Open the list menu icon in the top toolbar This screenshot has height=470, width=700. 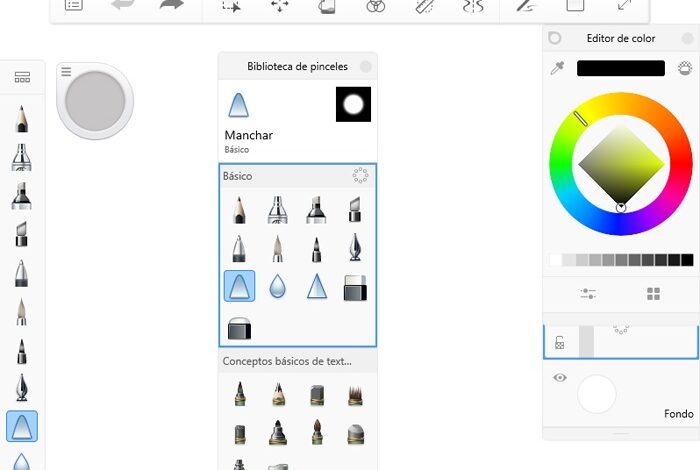(x=74, y=5)
